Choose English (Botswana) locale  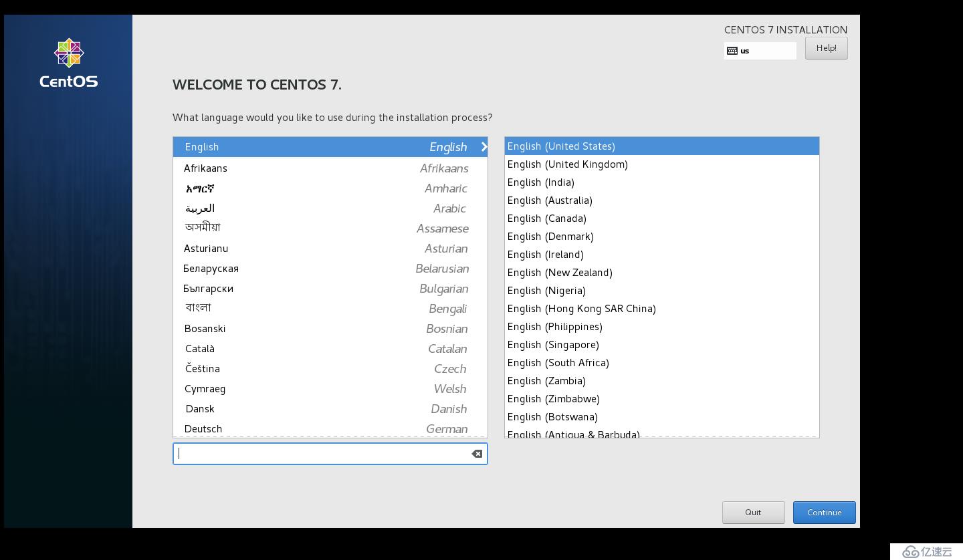[662, 417]
